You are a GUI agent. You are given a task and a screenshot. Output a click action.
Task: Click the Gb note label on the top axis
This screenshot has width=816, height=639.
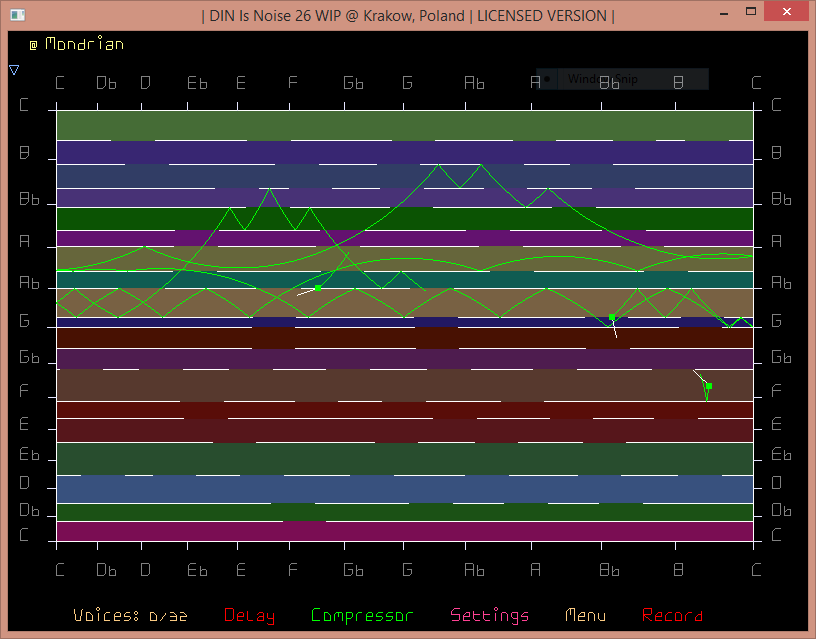click(353, 83)
